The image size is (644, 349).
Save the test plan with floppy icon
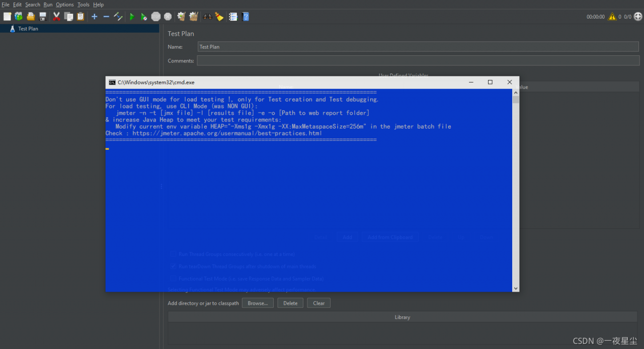(x=43, y=17)
